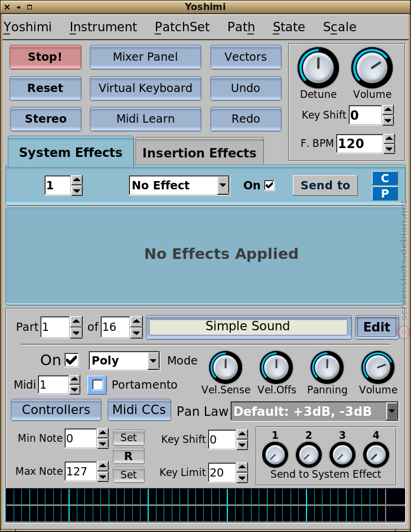Select the System Effects tab
The width and height of the screenshot is (411, 532).
coord(71,152)
